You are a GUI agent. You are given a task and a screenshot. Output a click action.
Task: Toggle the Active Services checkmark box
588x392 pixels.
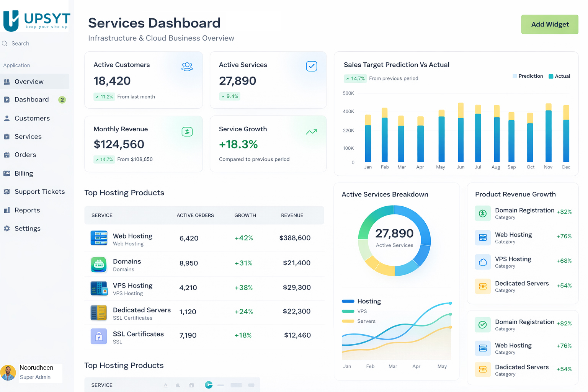(x=312, y=66)
